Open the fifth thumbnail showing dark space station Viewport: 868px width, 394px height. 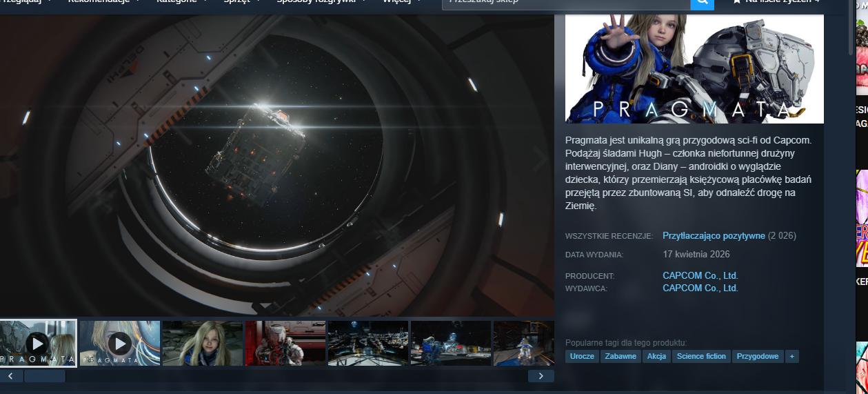pos(368,343)
